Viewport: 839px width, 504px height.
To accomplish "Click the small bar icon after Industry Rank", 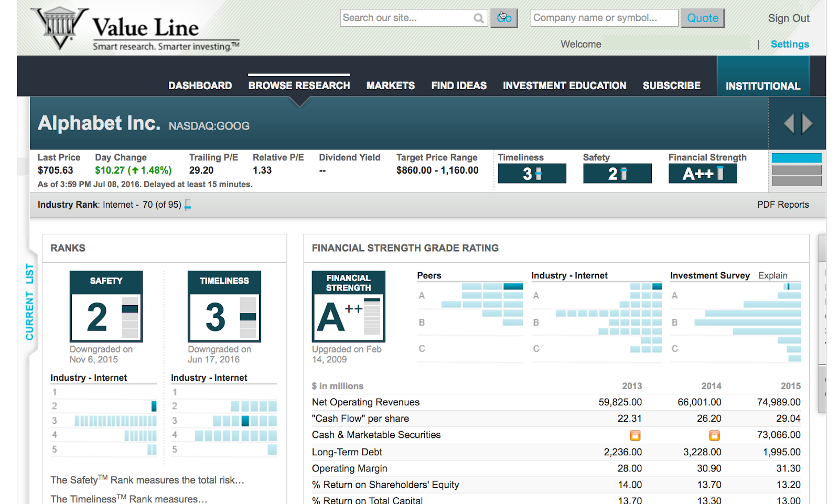I will tap(188, 205).
